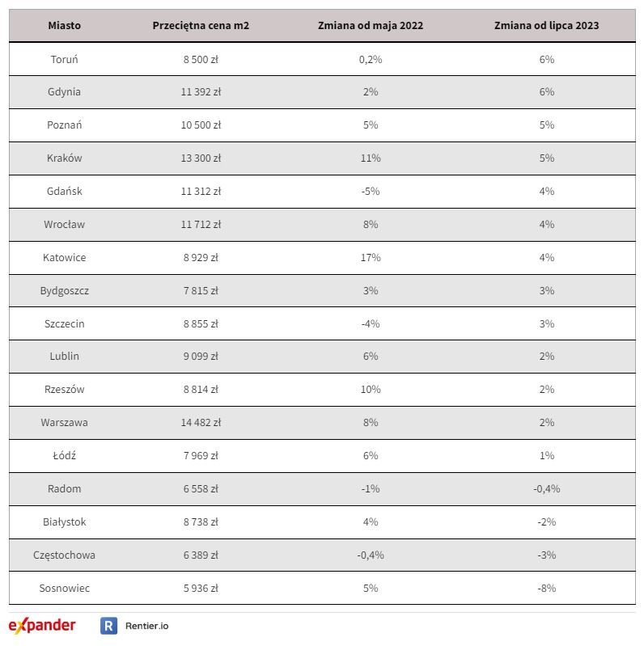Click the Rentier.io R icon
Image resolution: width=644 pixels, height=646 pixels.
click(108, 626)
